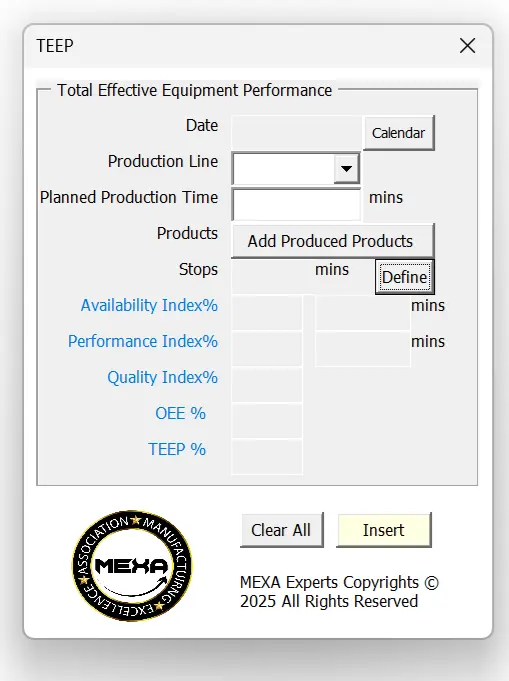Click inside the Production Line combo box

click(296, 169)
